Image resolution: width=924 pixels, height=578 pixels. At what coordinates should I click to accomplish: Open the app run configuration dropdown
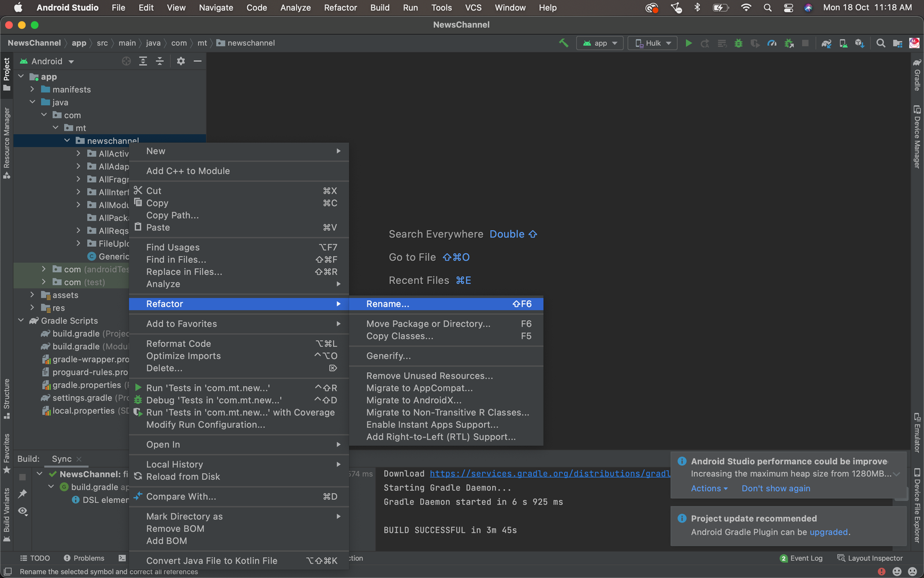coord(600,43)
